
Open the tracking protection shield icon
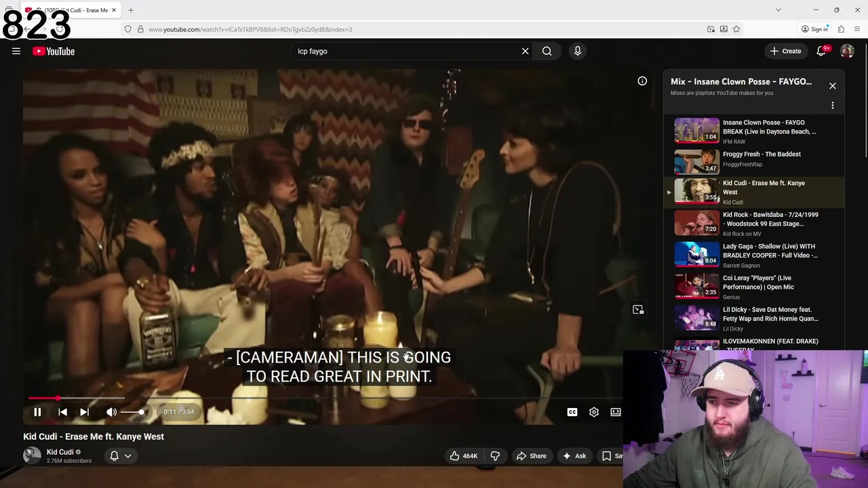click(x=127, y=29)
